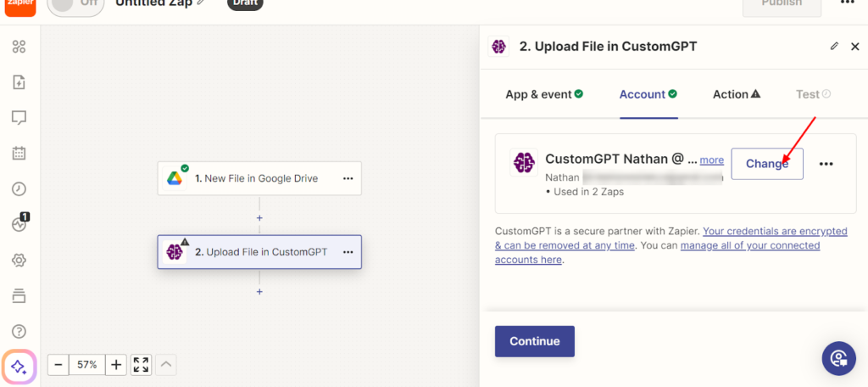Open the AI sparkle assistant icon

[x=19, y=367]
